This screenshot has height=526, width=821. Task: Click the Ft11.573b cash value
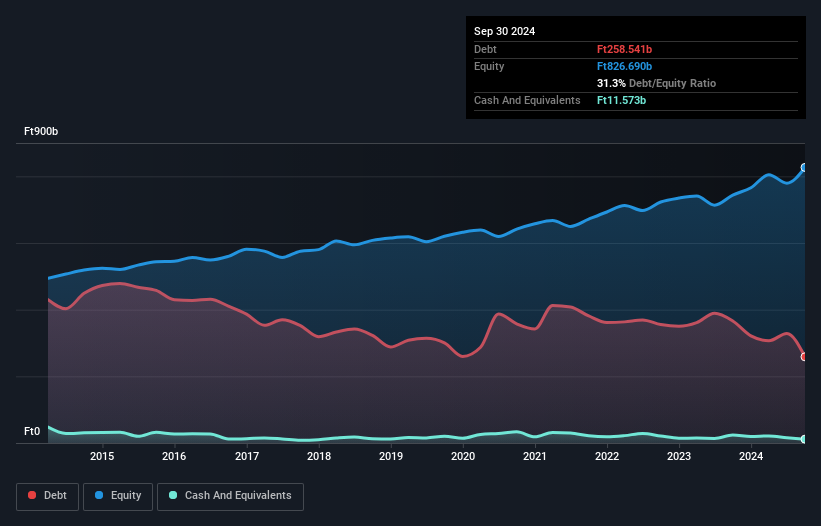622,100
